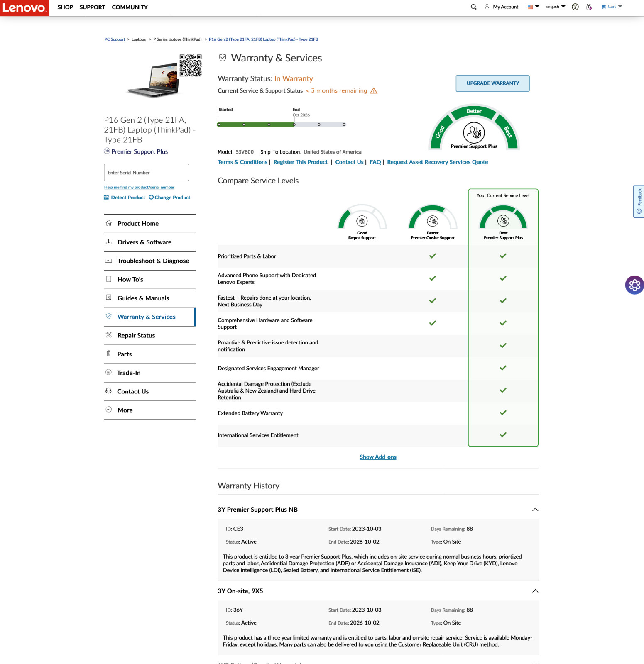Focus the Enter Serial Number field
The image size is (644, 664).
click(x=146, y=173)
